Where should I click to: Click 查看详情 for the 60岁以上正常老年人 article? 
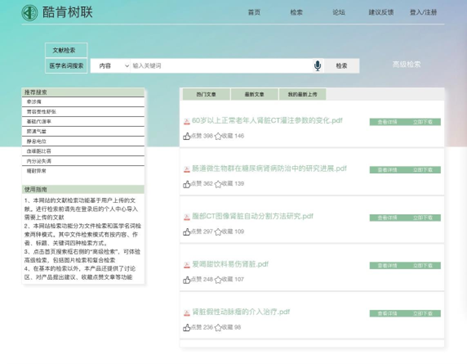[387, 122]
